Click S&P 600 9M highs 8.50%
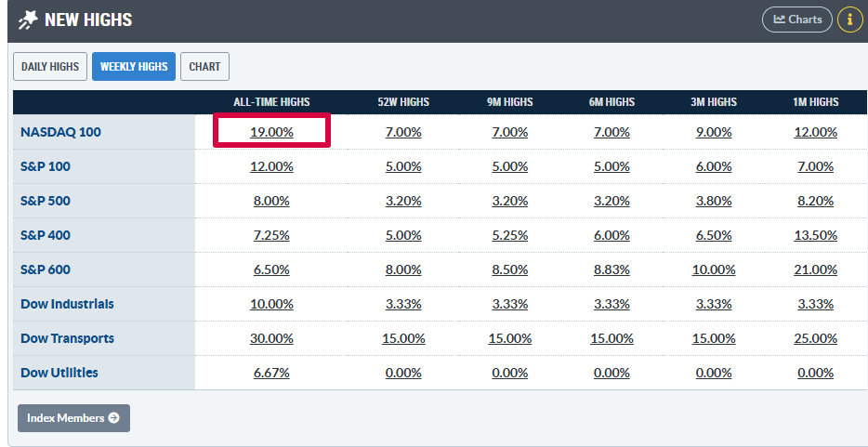The image size is (868, 447). (510, 270)
